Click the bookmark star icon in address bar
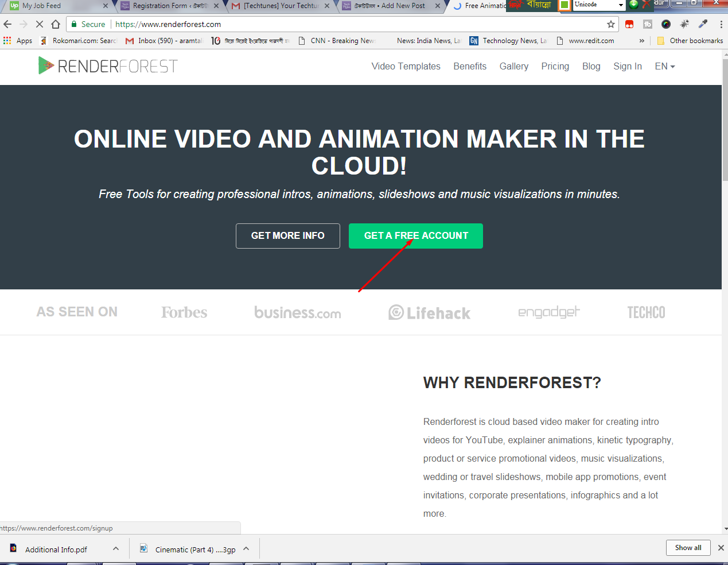 pyautogui.click(x=610, y=24)
